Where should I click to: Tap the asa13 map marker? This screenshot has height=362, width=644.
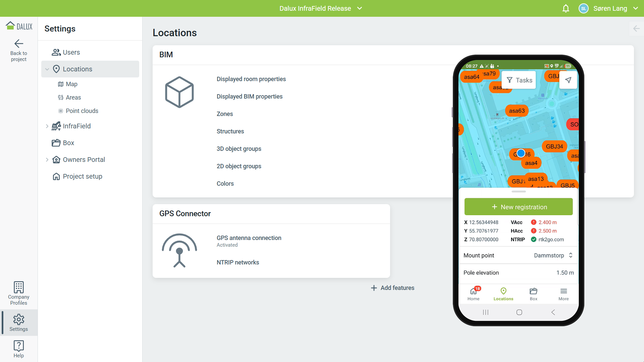click(x=536, y=179)
